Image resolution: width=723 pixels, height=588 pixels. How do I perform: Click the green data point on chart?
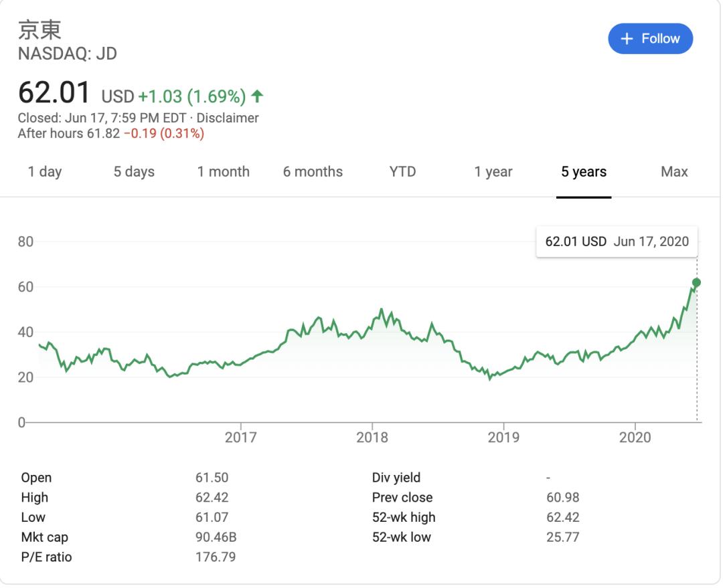696,282
